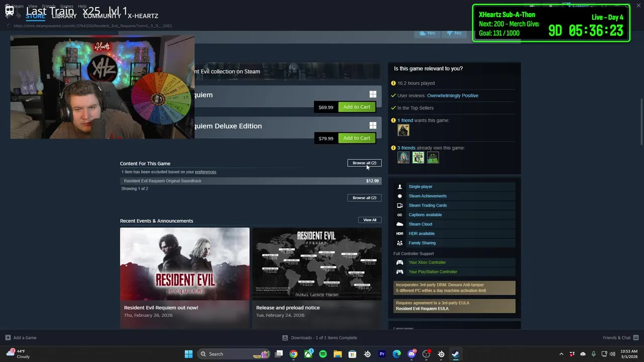Click the Steam Cloud icon

click(x=400, y=224)
